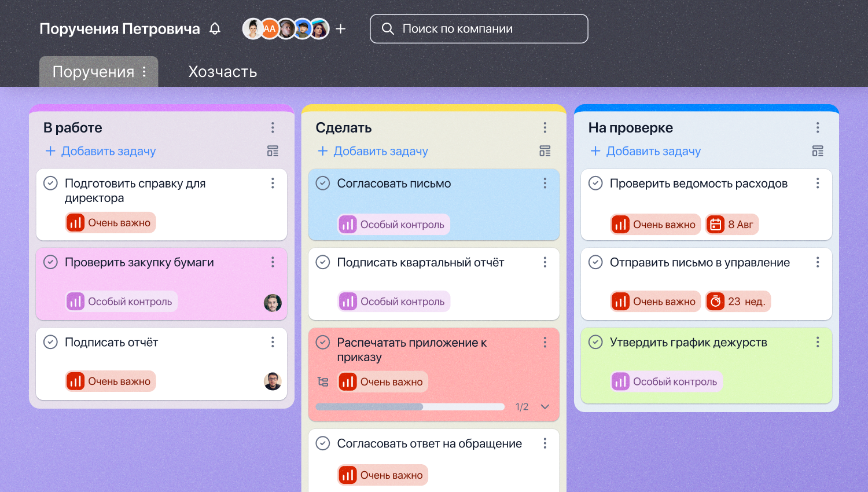Screen dimensions: 868x492
Task: Open the Сделать column options menu
Action: (x=545, y=127)
